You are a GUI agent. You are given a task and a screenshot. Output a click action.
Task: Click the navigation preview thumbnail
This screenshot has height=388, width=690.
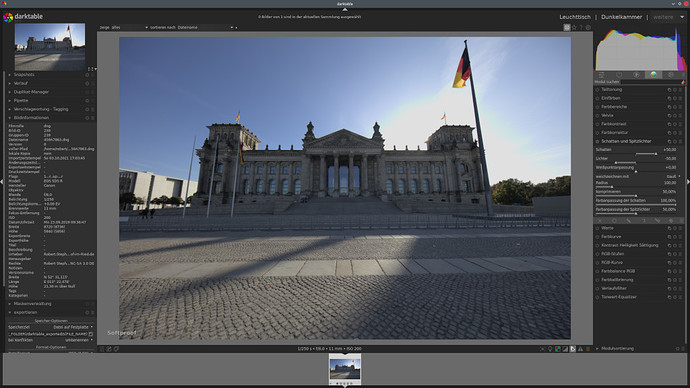click(50, 47)
